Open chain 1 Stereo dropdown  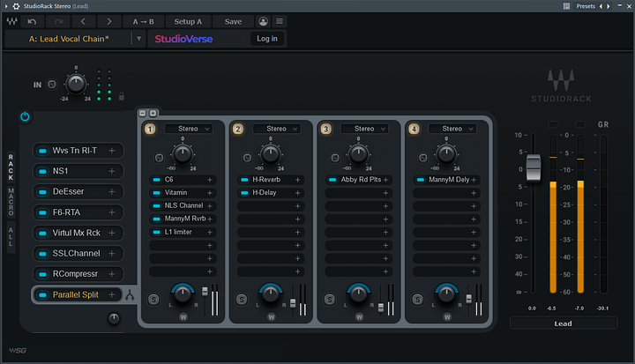point(188,129)
